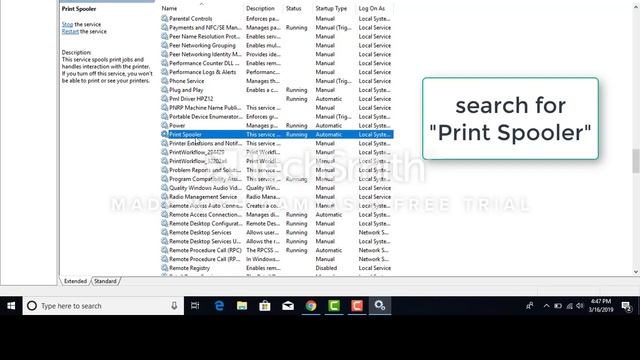Viewport: 640px width, 360px height.
Task: Launch Microsoft Edge from the taskbar
Action: tap(219, 306)
